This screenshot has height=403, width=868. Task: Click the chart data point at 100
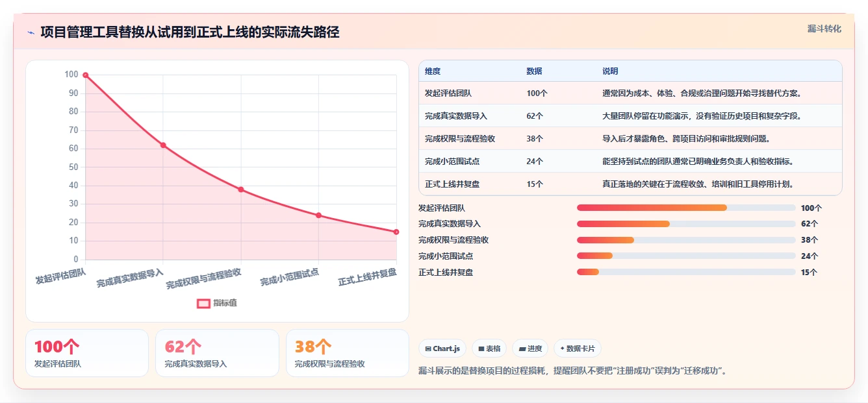point(85,75)
